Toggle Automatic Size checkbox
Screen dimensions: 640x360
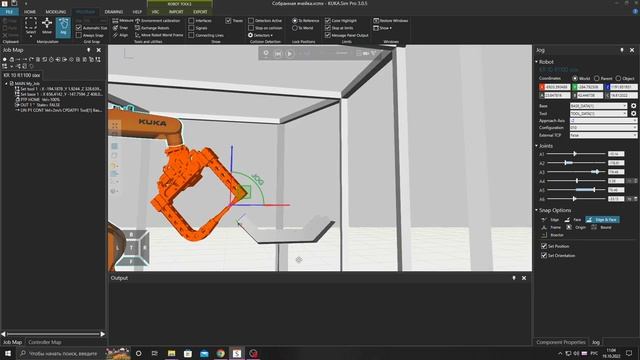pos(79,28)
